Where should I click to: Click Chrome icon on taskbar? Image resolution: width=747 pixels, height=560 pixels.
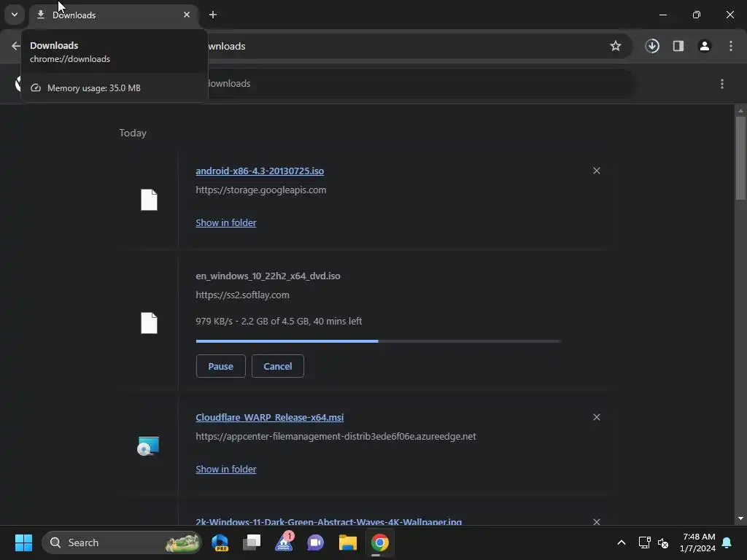click(379, 542)
